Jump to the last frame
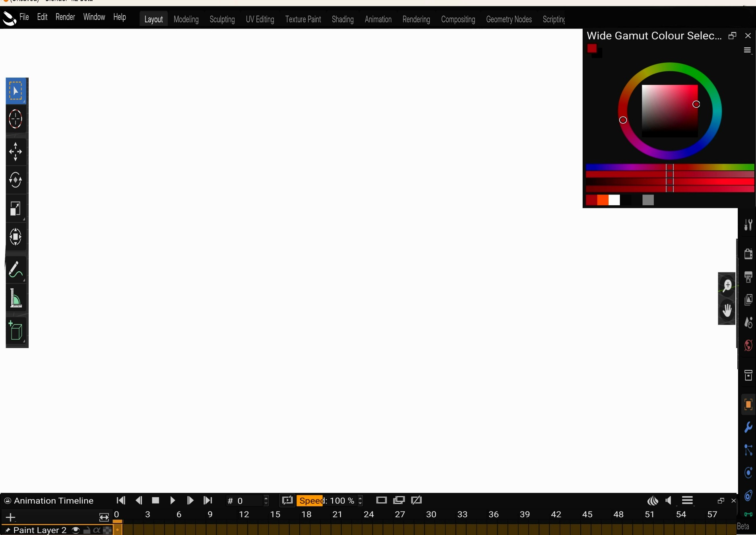The height and width of the screenshot is (535, 756). (207, 500)
